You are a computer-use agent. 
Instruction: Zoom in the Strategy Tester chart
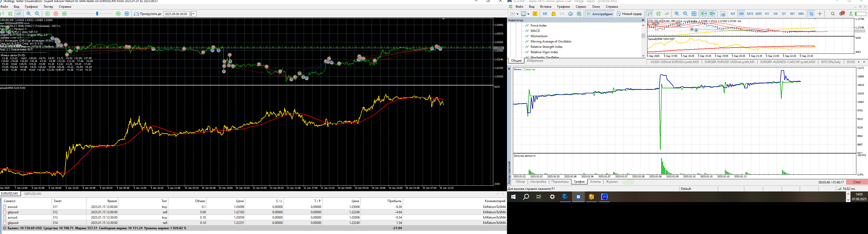click(29, 14)
